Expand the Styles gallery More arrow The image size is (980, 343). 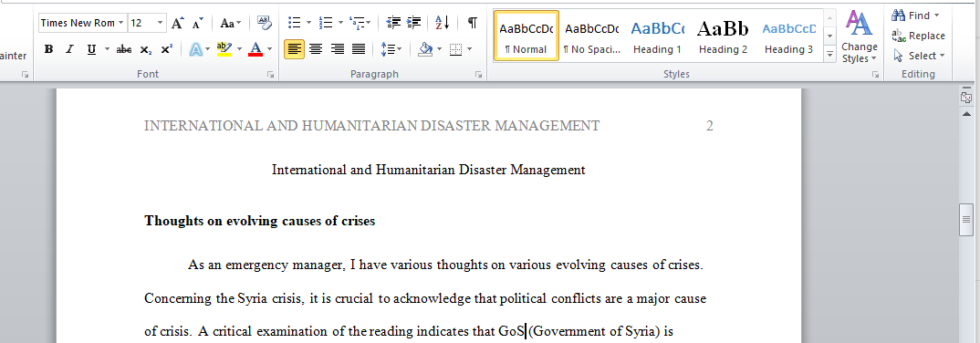[830, 55]
